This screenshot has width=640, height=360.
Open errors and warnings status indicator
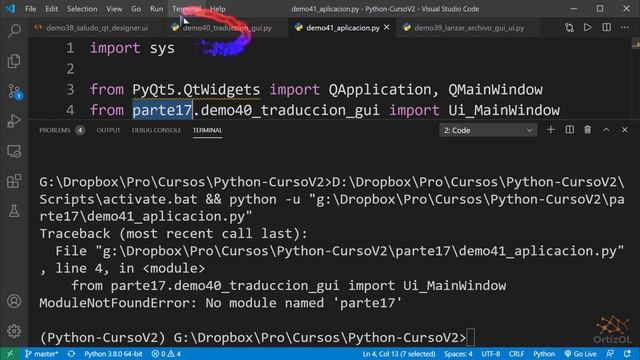[166, 353]
